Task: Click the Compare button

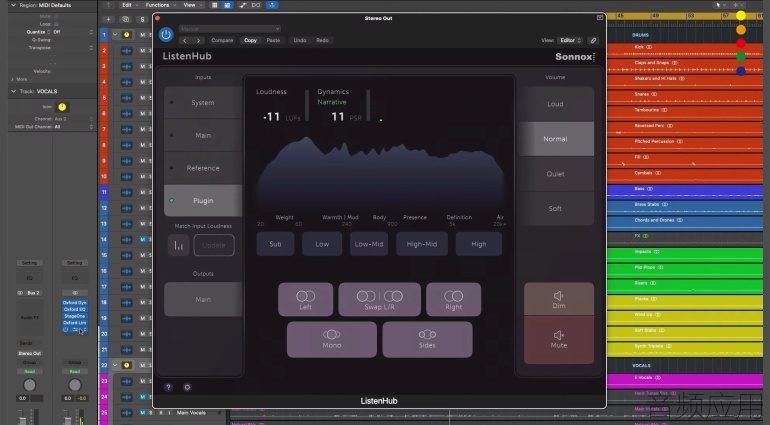Action: [222, 40]
